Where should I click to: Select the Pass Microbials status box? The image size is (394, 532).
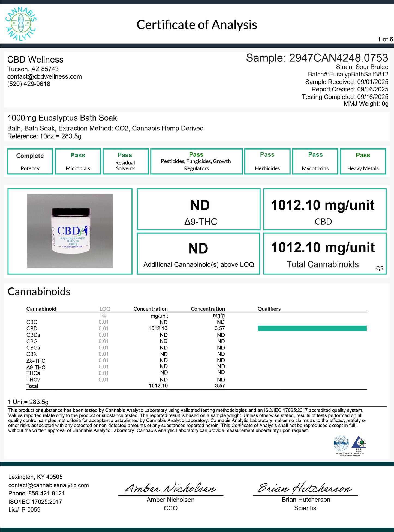coord(78,161)
